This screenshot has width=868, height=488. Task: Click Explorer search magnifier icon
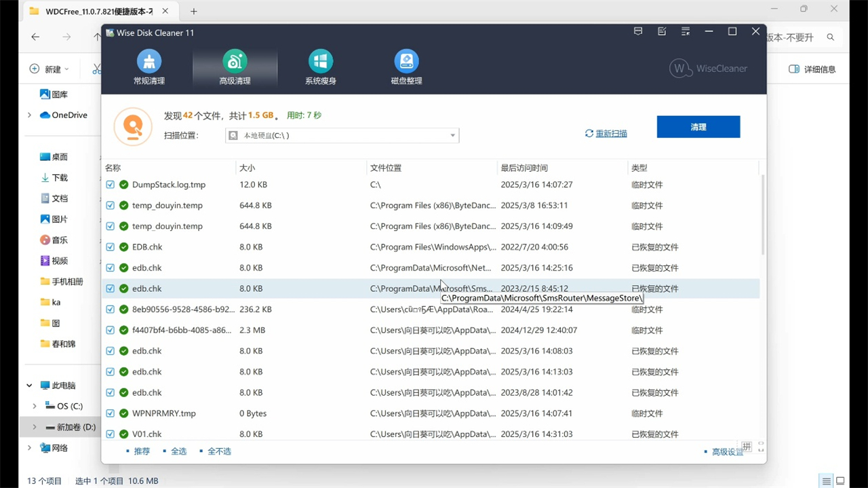point(830,37)
